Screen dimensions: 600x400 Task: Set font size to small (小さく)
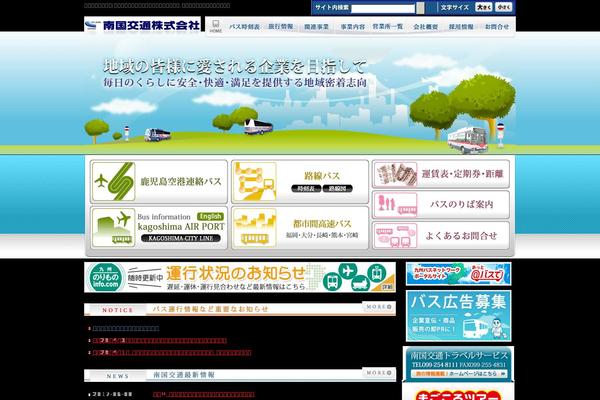click(x=503, y=7)
